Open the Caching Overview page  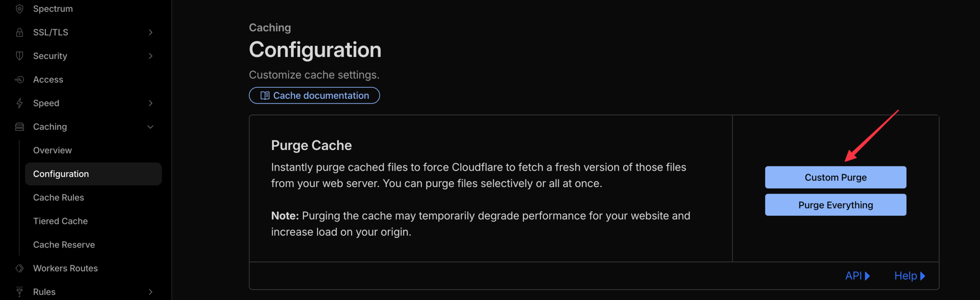(52, 150)
